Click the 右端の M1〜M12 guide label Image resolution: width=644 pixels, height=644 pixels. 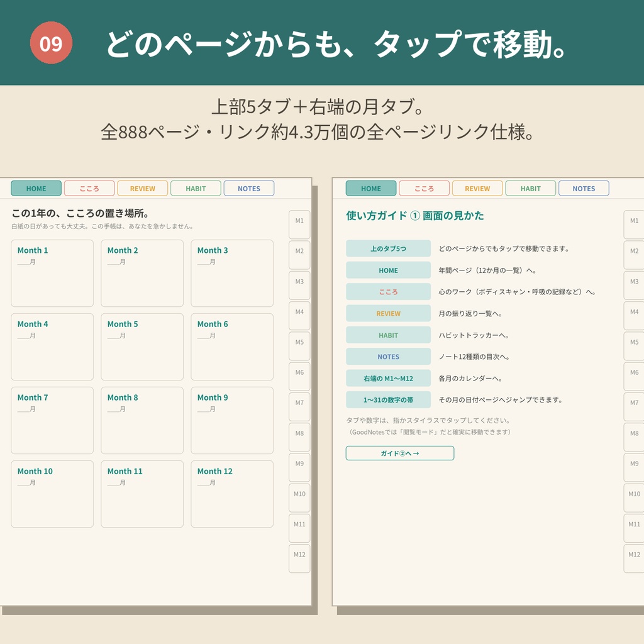click(388, 378)
